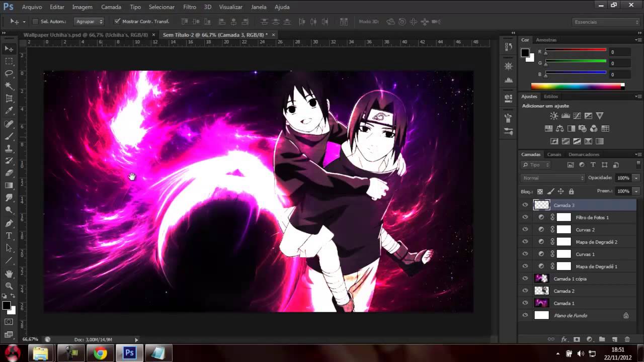Switch to the Amostras tab
The width and height of the screenshot is (644, 362).
[x=546, y=40]
